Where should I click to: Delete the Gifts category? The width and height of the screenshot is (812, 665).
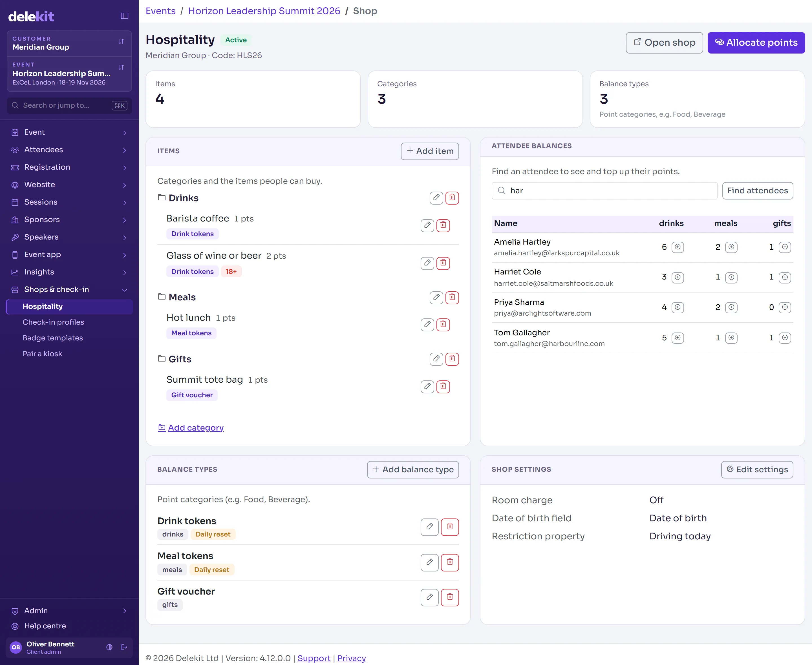point(452,359)
